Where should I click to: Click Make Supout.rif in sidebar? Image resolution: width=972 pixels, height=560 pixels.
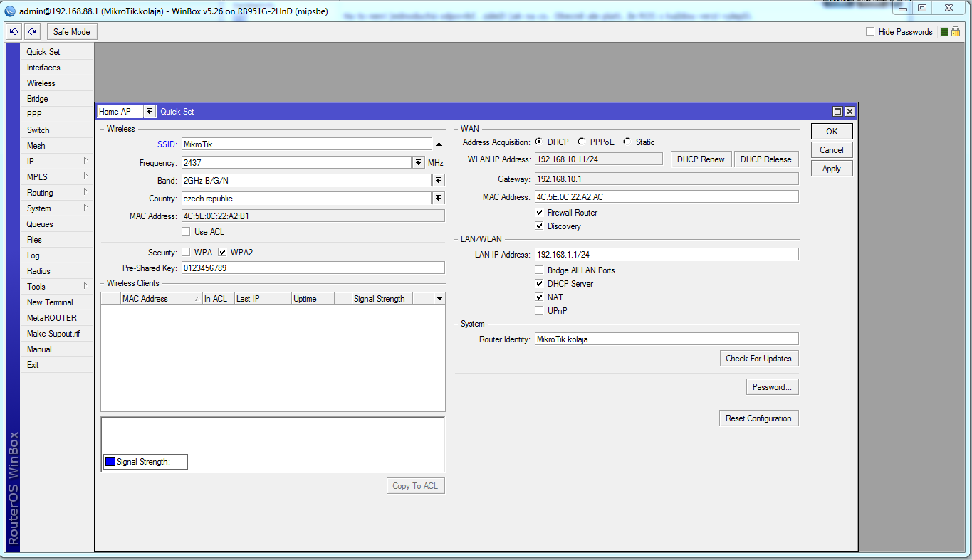57,334
